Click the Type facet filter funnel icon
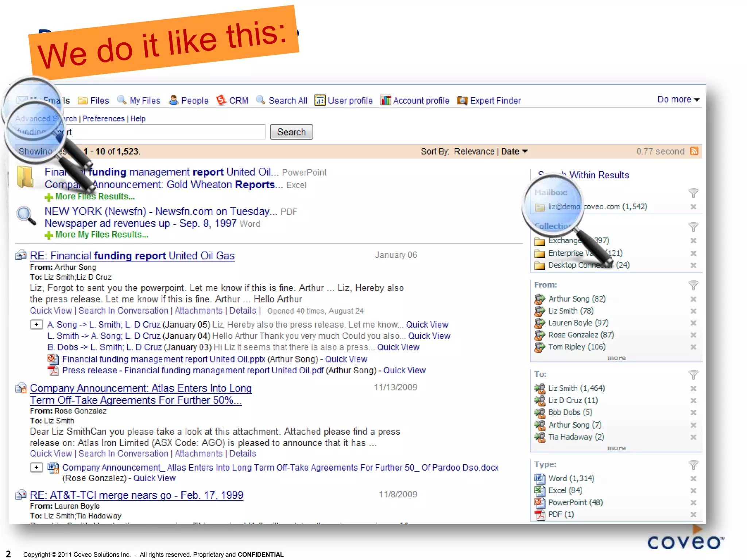 (693, 465)
